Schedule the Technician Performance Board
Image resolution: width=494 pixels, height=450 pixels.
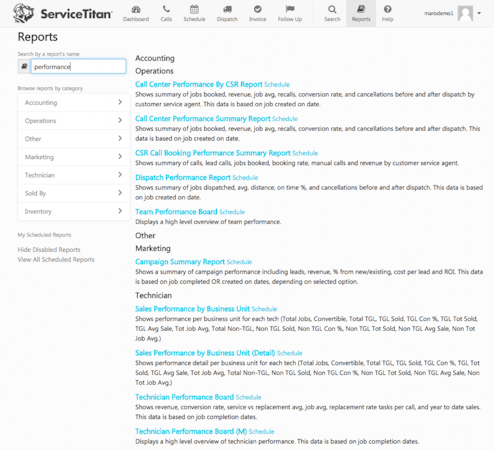pyautogui.click(x=248, y=397)
